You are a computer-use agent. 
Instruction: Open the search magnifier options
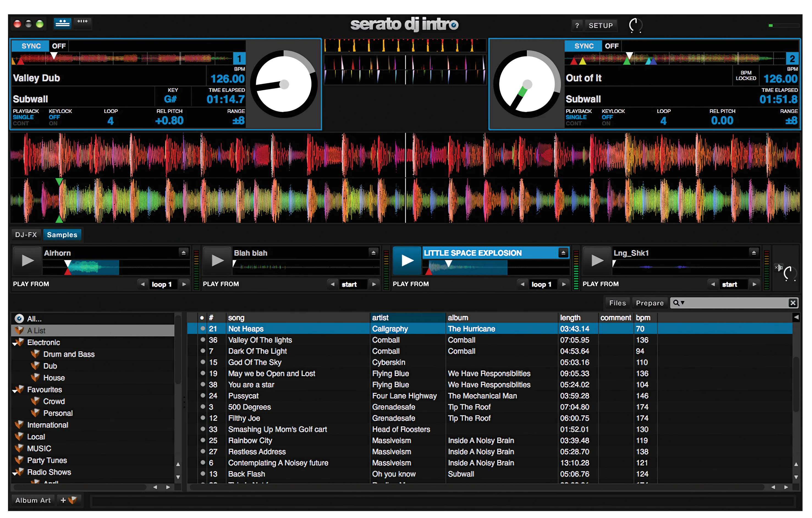(678, 303)
